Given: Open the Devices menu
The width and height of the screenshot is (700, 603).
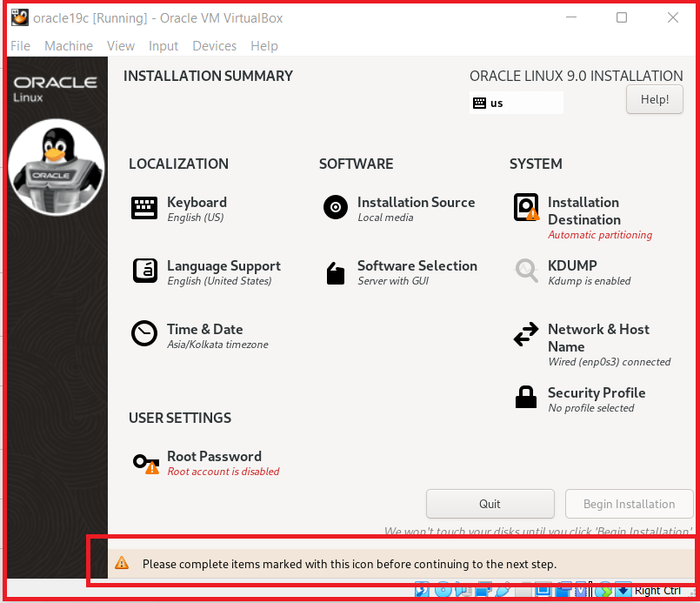Looking at the screenshot, I should (x=214, y=46).
